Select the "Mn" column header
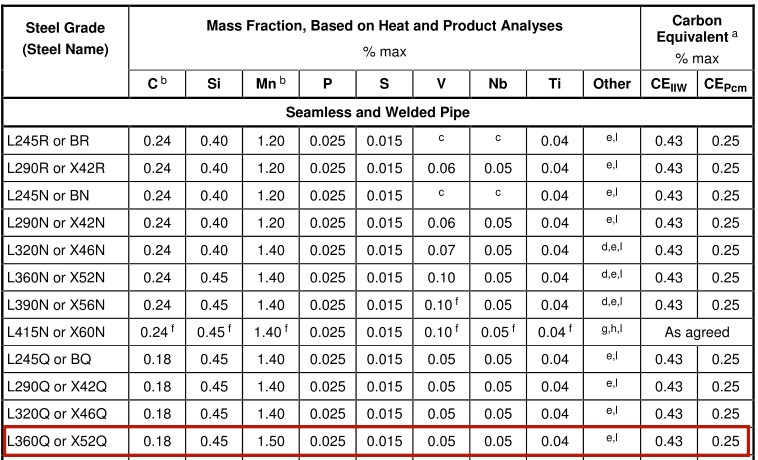Viewport: 758px width, 460px height. click(270, 85)
